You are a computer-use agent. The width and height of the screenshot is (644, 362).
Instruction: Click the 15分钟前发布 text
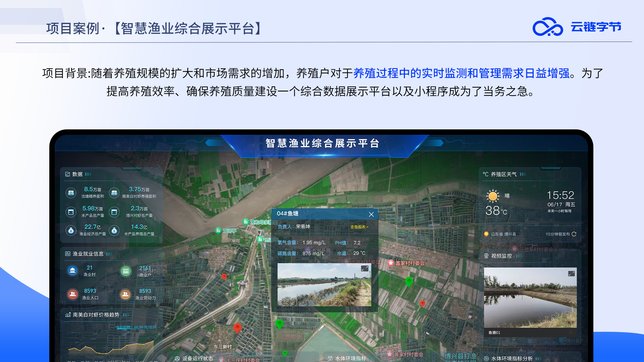(557, 234)
